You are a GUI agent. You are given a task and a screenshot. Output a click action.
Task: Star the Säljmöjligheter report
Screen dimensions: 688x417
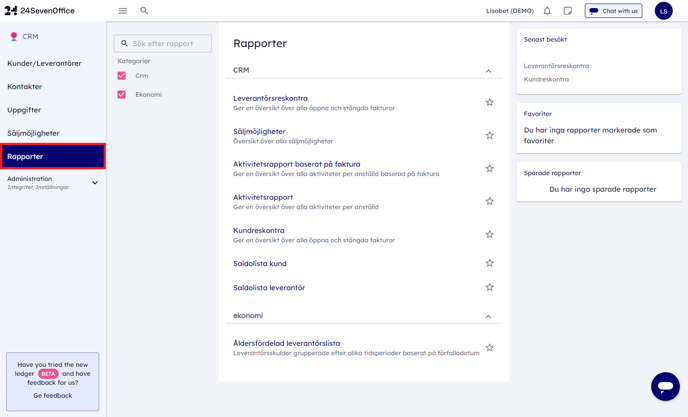pos(489,135)
